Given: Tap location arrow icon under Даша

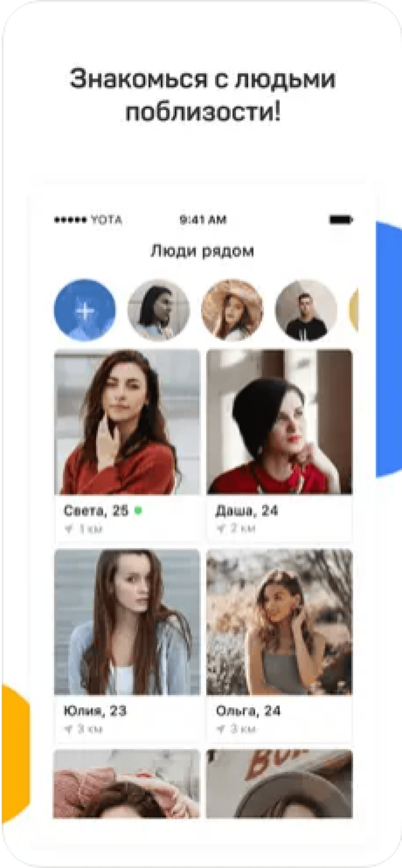Looking at the screenshot, I should pos(220,529).
